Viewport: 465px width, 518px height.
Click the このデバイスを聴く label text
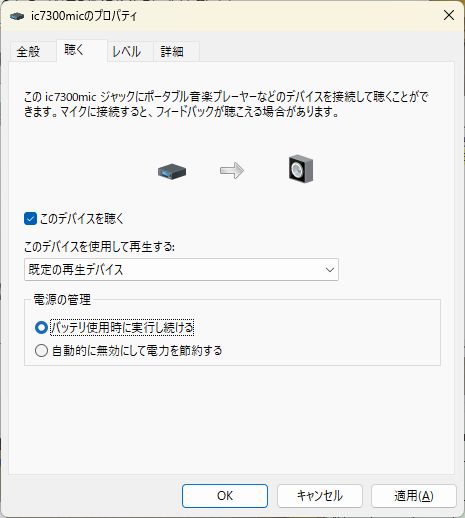pos(82,219)
